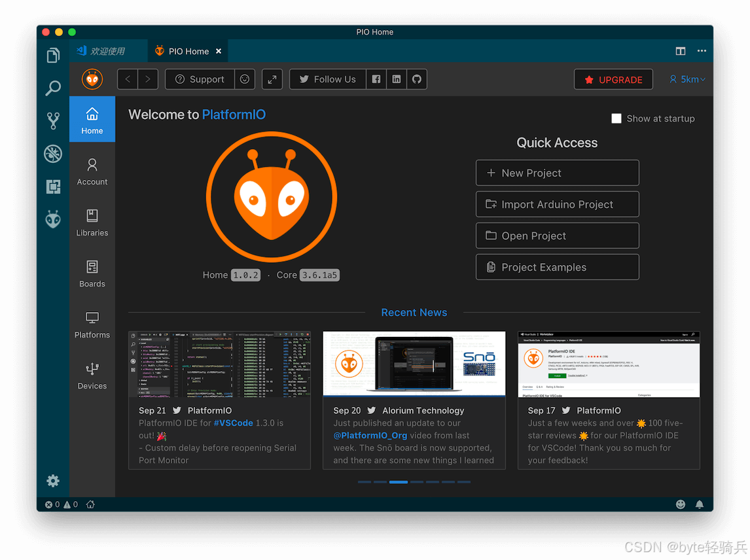Open the LinkedIn icon link

coord(397,79)
